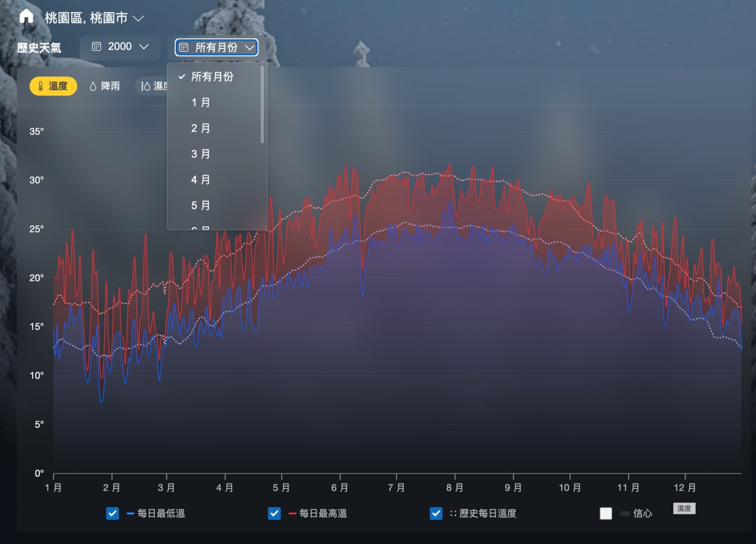Click the calendar icon beside 2000
756x544 pixels.
click(x=97, y=47)
